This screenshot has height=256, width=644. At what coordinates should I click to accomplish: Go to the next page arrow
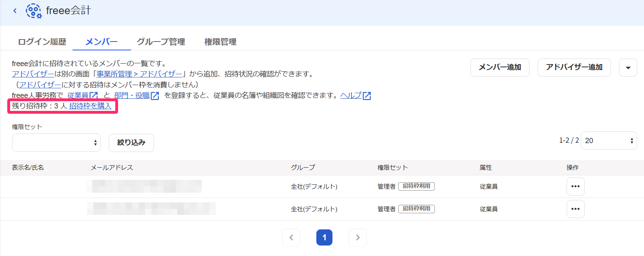[x=357, y=237]
